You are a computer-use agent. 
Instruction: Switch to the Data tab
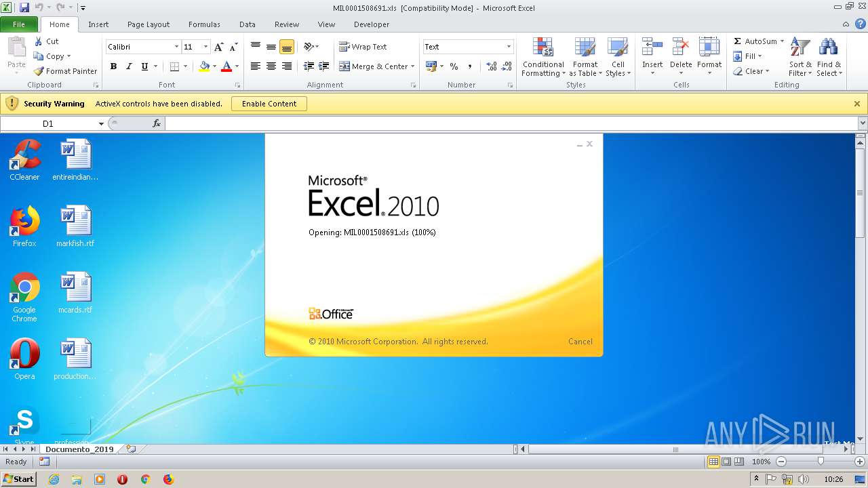(248, 24)
